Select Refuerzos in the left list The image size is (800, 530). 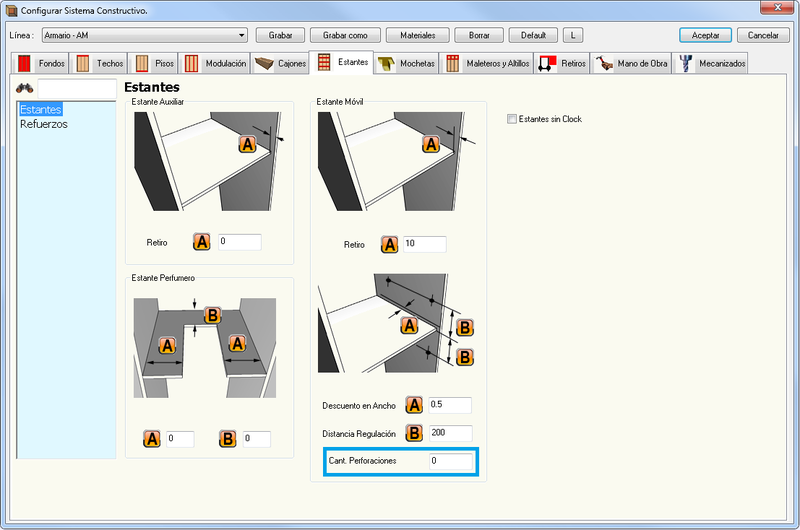(44, 124)
